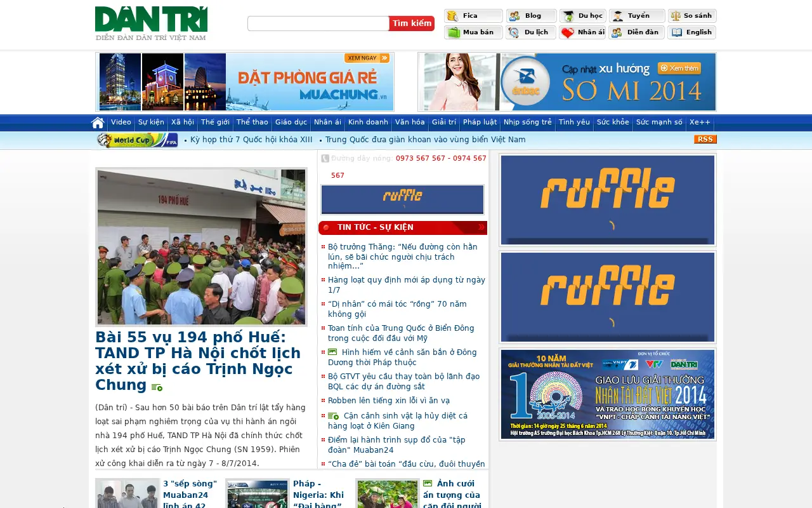The width and height of the screenshot is (812, 508).
Task: Open the Tuyển shortcut button
Action: (x=637, y=16)
